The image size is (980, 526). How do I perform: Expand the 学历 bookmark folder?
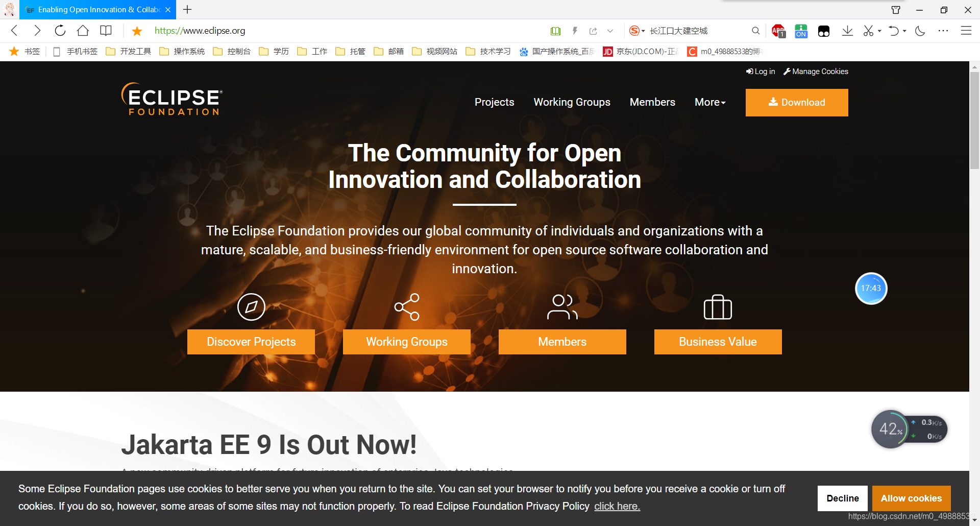274,52
